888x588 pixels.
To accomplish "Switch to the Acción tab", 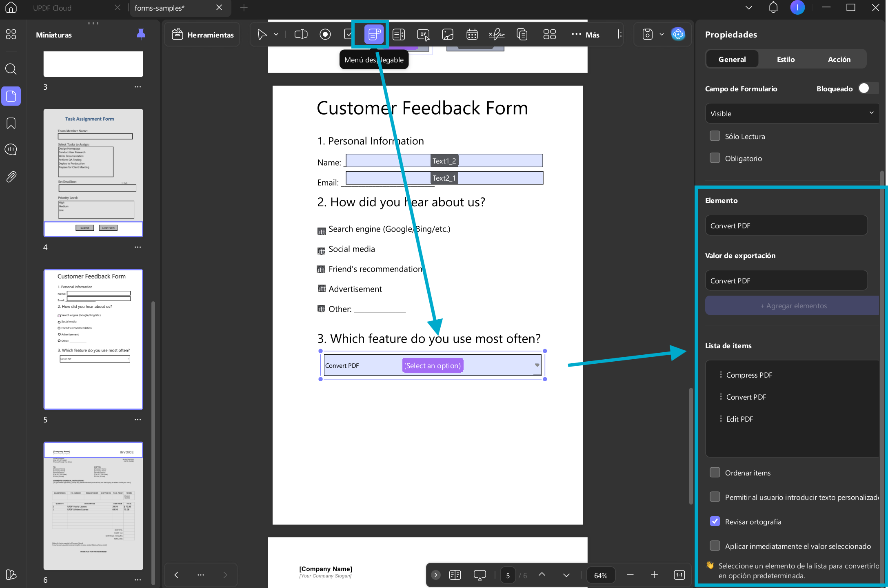I will (839, 59).
